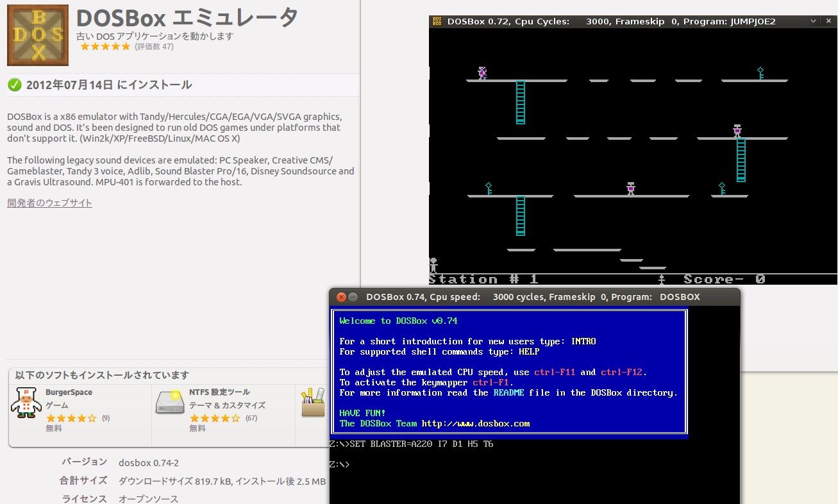Open the DOSBox 0.72 title bar dropdown arrow

(x=813, y=21)
